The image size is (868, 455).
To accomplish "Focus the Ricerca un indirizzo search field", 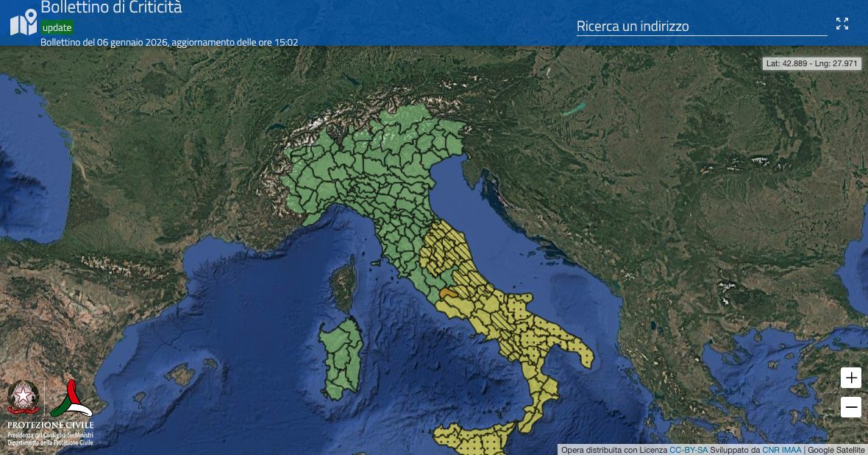I will (x=701, y=27).
